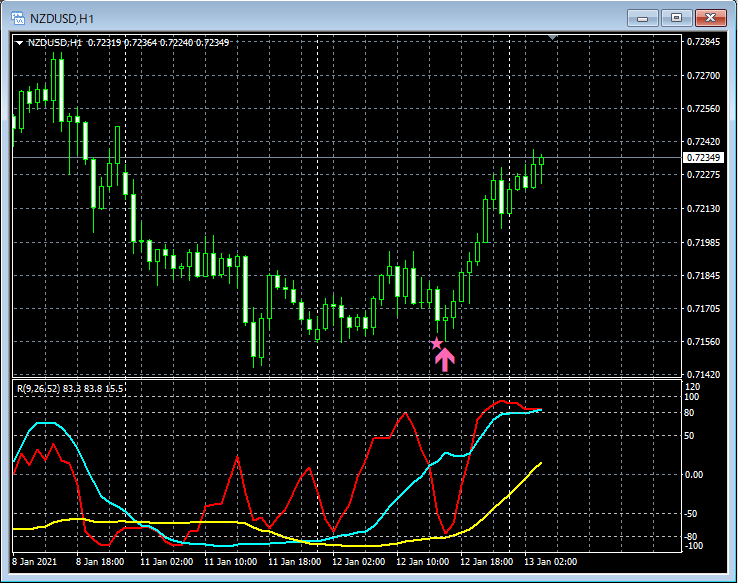Click the grey chart shift triangle marker

pyautogui.click(x=553, y=38)
